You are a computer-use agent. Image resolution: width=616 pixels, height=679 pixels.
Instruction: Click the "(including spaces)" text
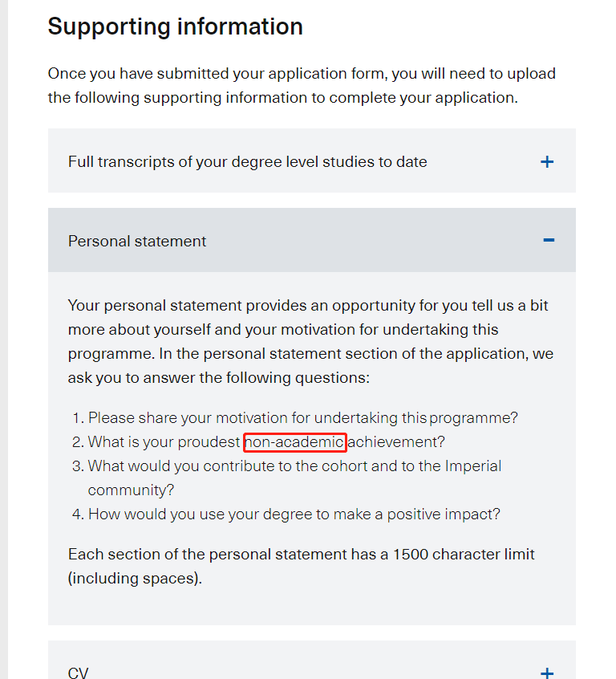click(135, 578)
